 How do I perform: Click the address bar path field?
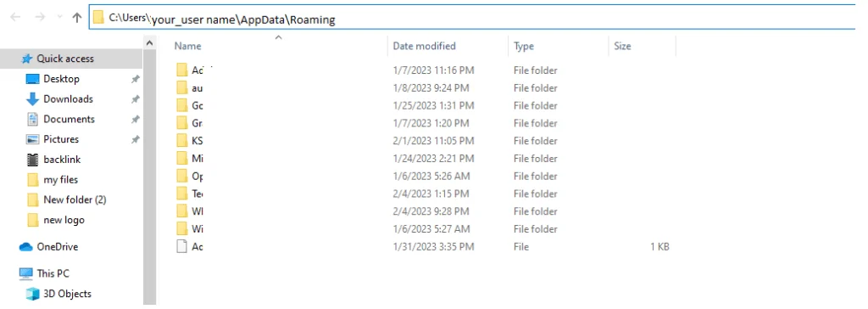click(x=473, y=17)
